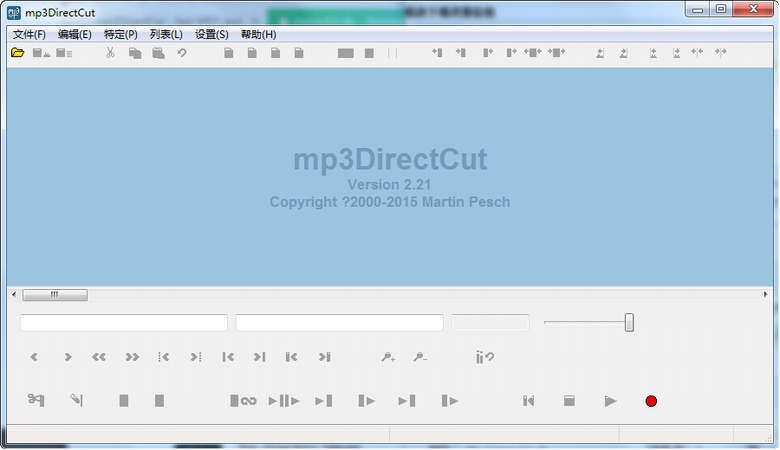This screenshot has width=780, height=450.
Task: Open the 设置(S) menu
Action: 212,34
